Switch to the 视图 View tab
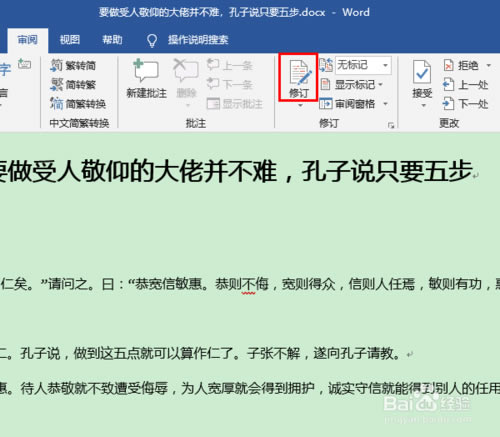The height and width of the screenshot is (437, 500). click(70, 40)
